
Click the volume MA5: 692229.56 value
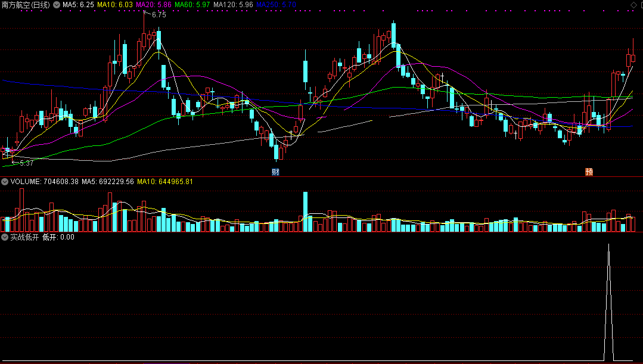point(108,182)
